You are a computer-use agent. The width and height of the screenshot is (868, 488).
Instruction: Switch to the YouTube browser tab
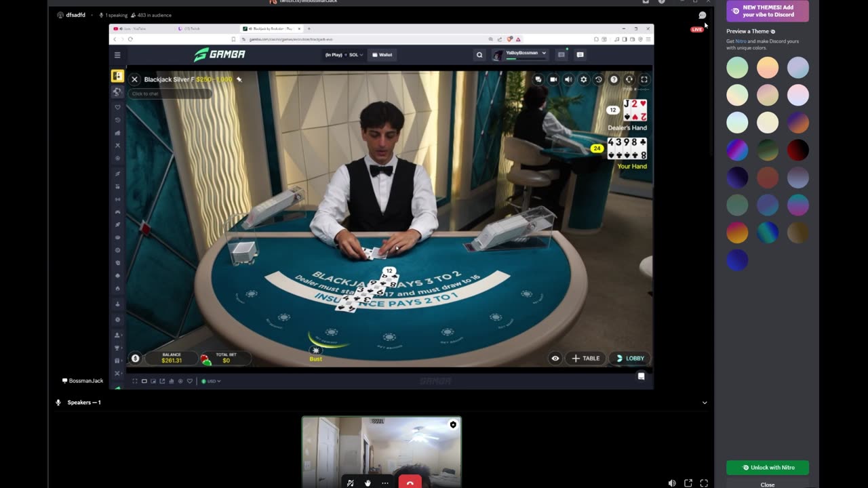tap(140, 28)
